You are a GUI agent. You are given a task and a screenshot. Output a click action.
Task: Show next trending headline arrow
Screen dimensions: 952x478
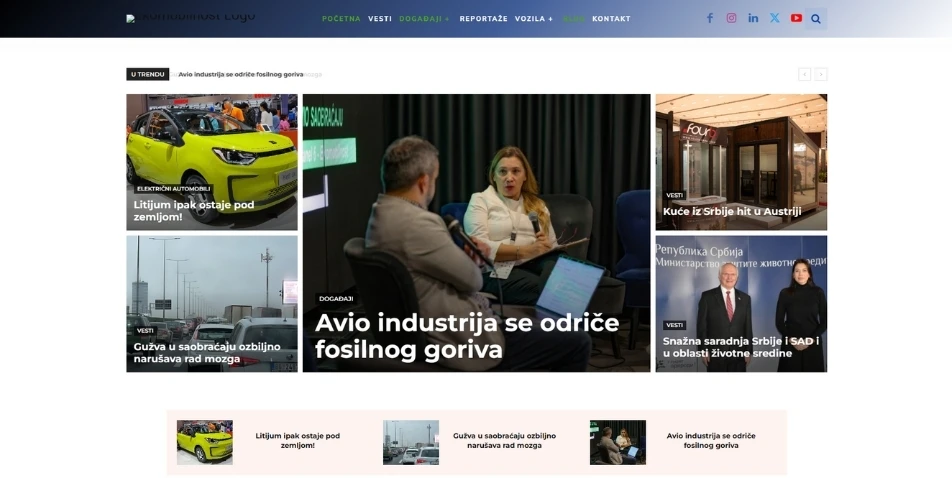click(x=820, y=74)
